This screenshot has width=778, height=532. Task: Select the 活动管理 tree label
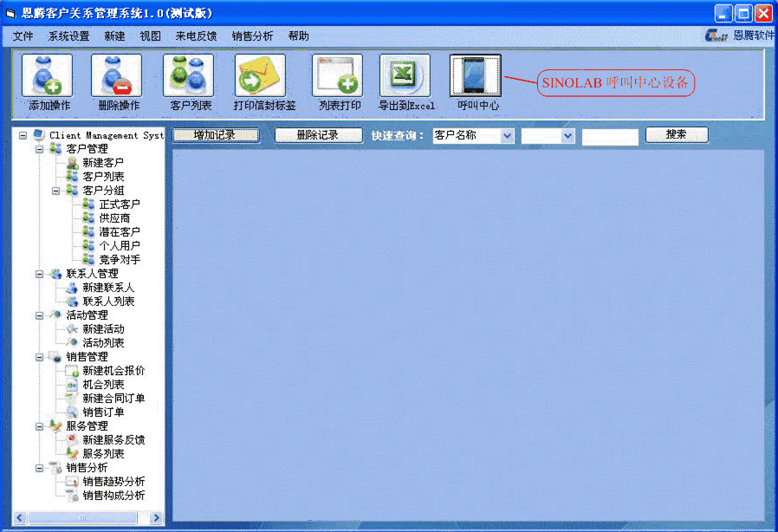[88, 315]
